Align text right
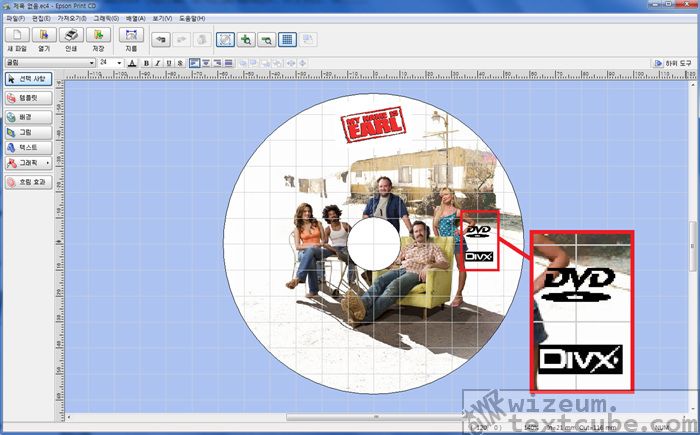This screenshot has width=700, height=435. [217, 63]
